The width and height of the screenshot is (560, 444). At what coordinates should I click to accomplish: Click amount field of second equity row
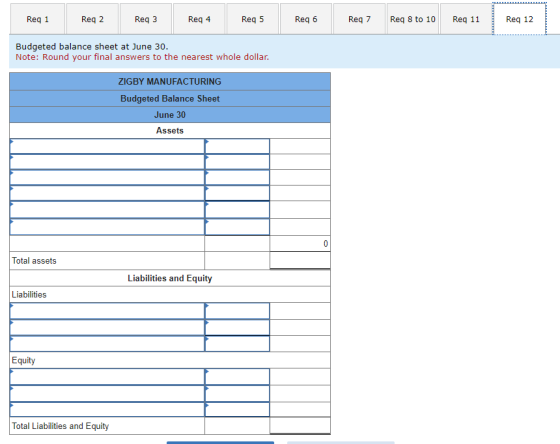[237, 393]
